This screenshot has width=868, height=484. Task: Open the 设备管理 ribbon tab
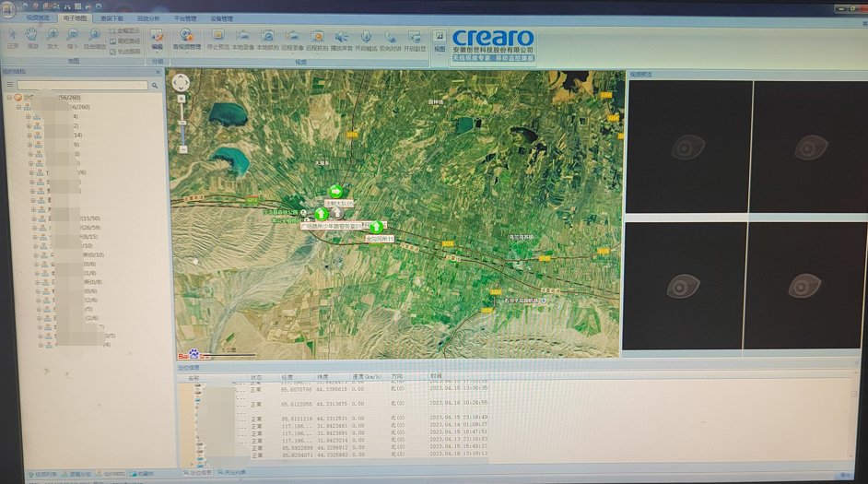(x=222, y=18)
